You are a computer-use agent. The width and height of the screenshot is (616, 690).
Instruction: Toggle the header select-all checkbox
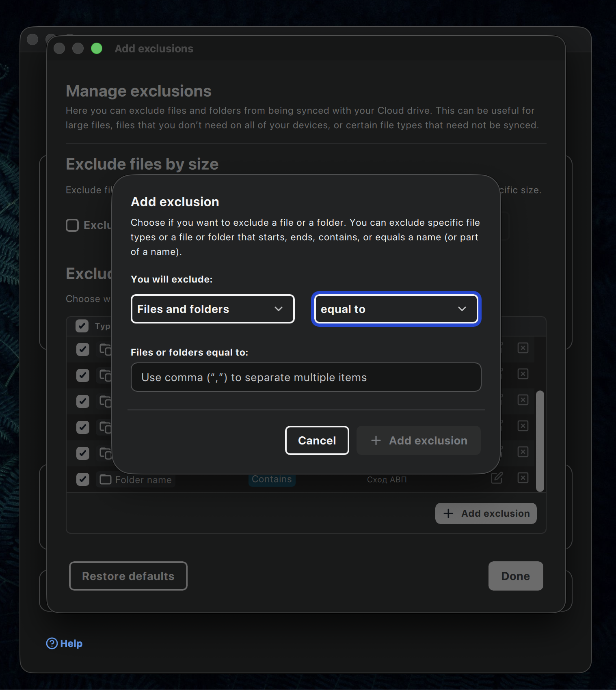click(x=82, y=326)
